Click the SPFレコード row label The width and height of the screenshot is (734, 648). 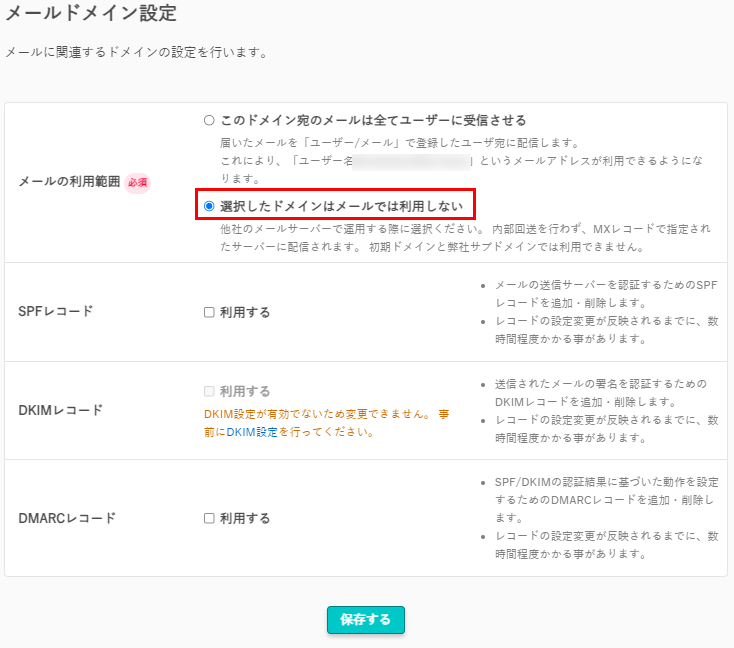(x=56, y=311)
